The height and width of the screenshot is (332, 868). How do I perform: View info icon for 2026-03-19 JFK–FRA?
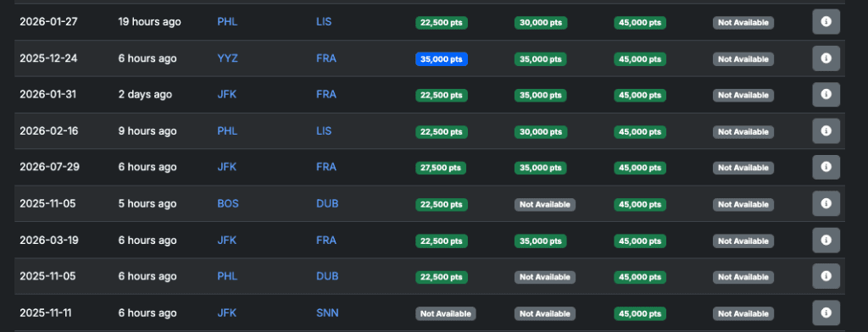tap(826, 241)
